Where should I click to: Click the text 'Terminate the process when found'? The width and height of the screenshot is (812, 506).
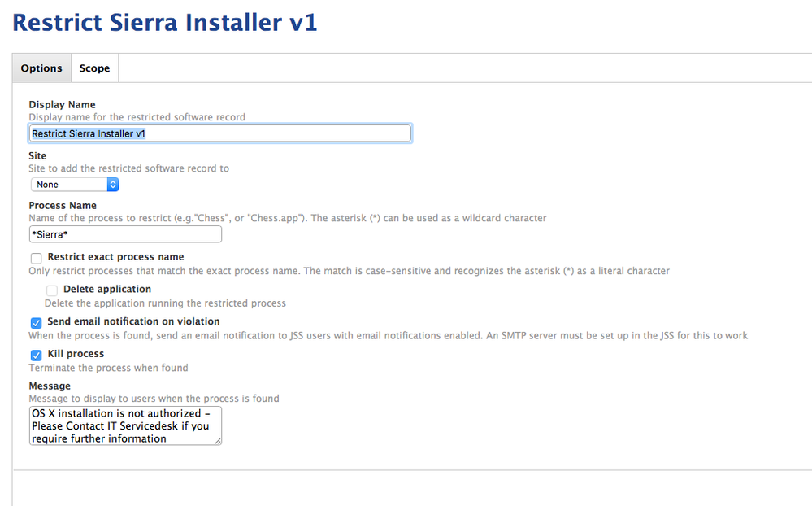tap(109, 368)
